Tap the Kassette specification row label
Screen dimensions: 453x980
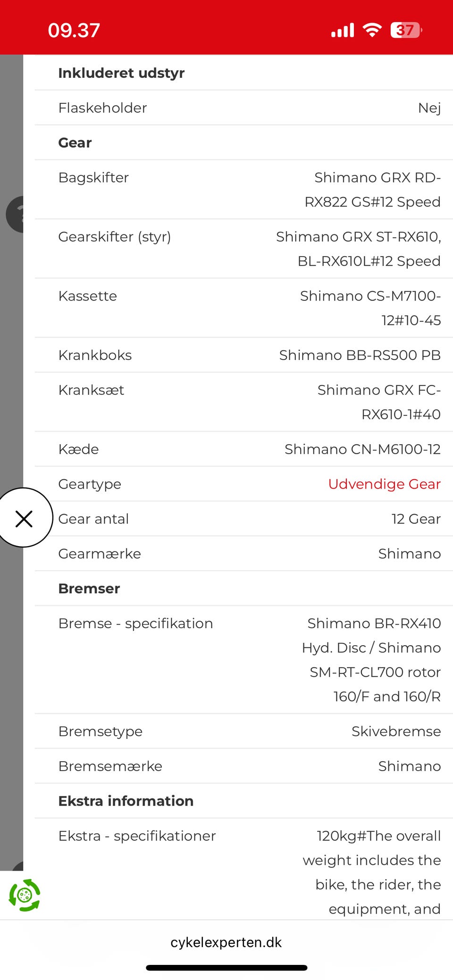[88, 296]
